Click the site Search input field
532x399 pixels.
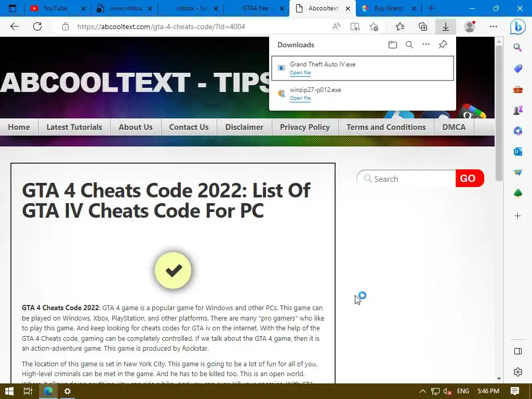[x=406, y=179]
